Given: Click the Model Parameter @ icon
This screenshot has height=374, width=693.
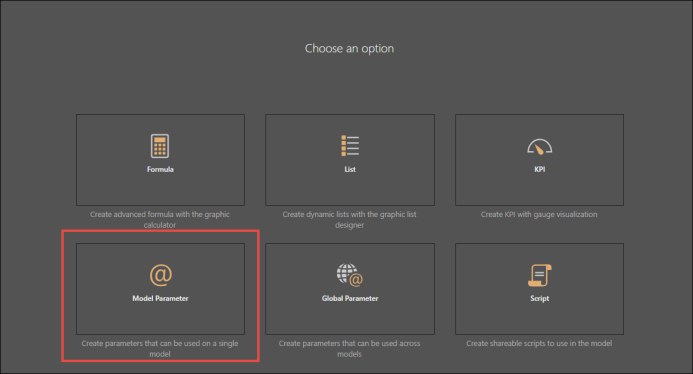Looking at the screenshot, I should tap(160, 275).
